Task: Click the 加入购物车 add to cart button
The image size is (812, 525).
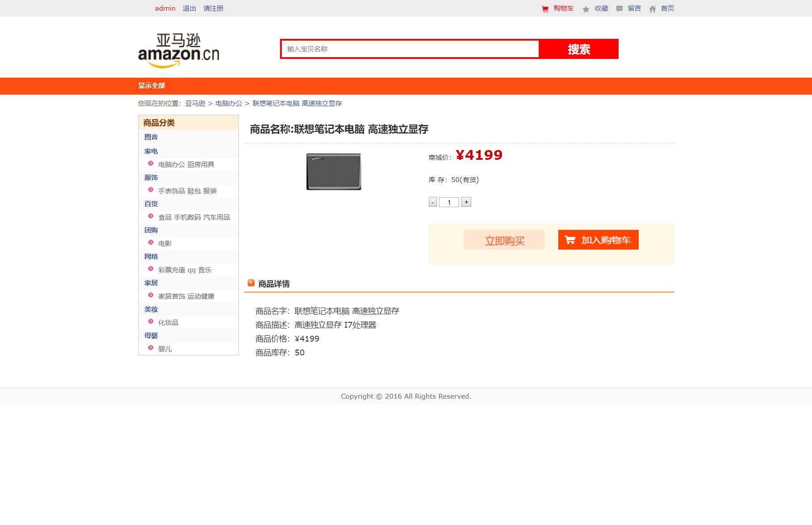Action: point(599,240)
